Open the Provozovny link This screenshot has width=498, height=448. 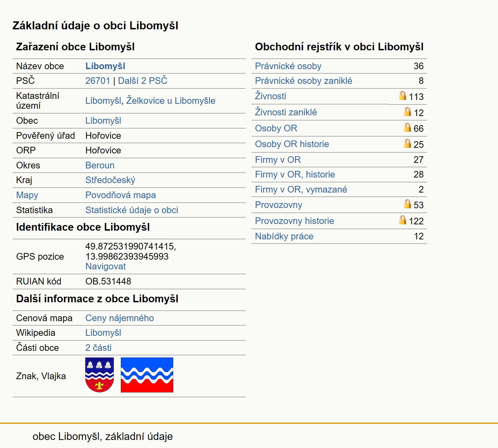[278, 205]
